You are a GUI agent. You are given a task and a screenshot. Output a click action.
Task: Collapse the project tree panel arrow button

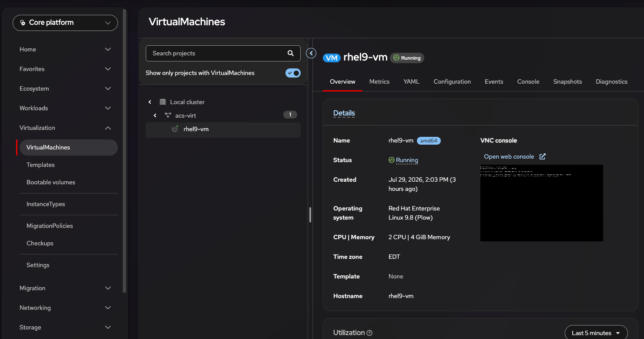click(x=311, y=53)
